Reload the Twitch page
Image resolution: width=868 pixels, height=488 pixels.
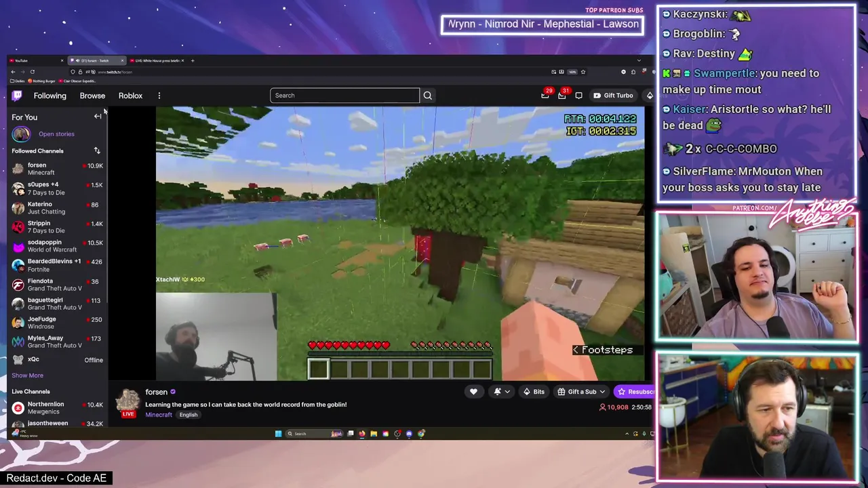(x=32, y=72)
